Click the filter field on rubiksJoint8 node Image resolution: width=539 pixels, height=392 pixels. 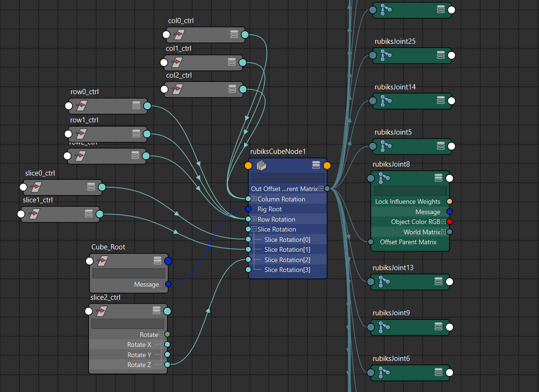(x=410, y=191)
